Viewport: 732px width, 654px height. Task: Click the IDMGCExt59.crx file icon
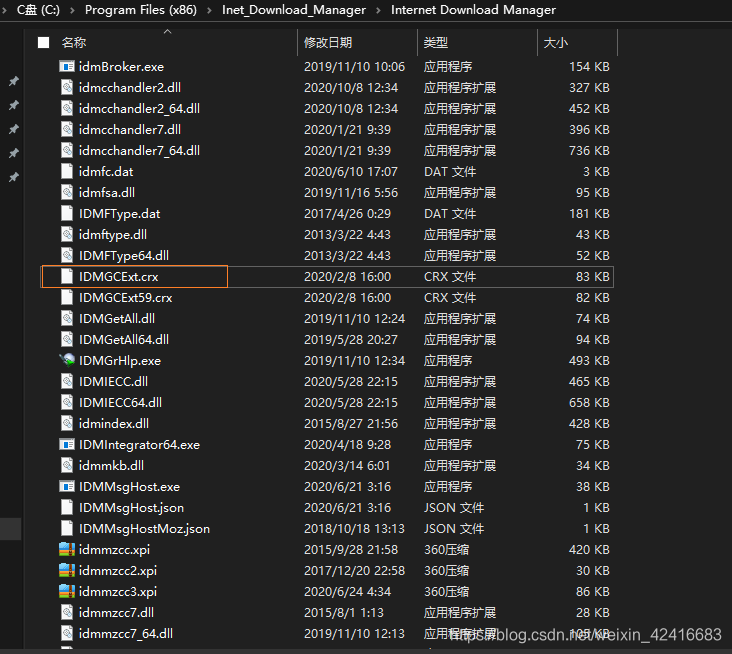point(67,298)
